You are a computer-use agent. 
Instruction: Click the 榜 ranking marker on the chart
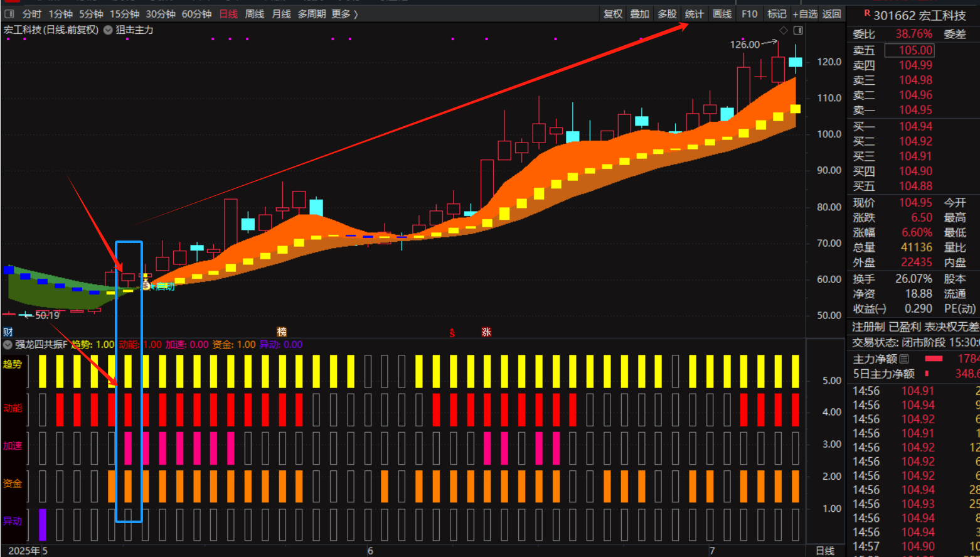(282, 332)
